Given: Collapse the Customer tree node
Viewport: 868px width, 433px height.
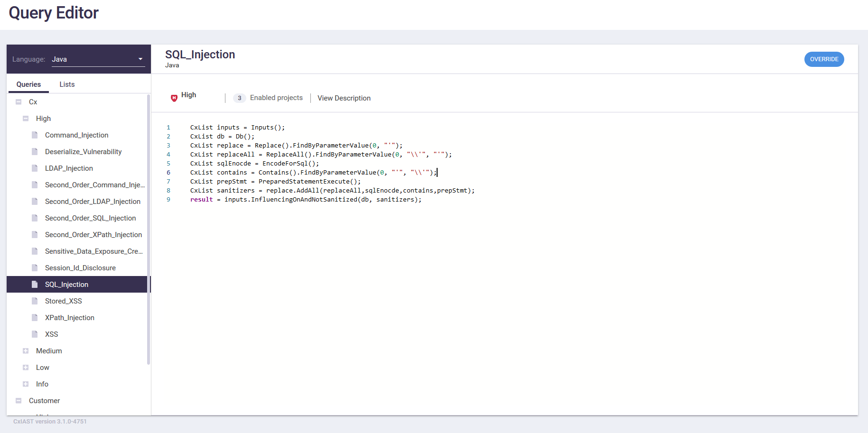Looking at the screenshot, I should (19, 401).
